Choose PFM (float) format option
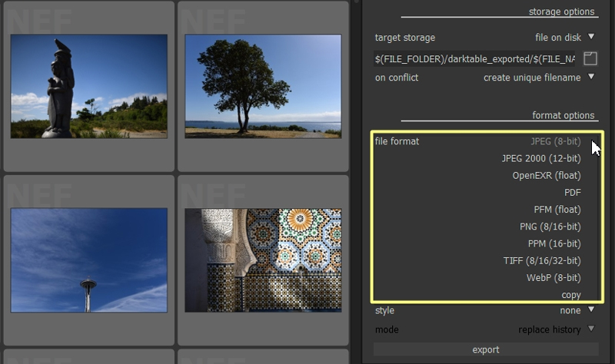 click(x=557, y=209)
